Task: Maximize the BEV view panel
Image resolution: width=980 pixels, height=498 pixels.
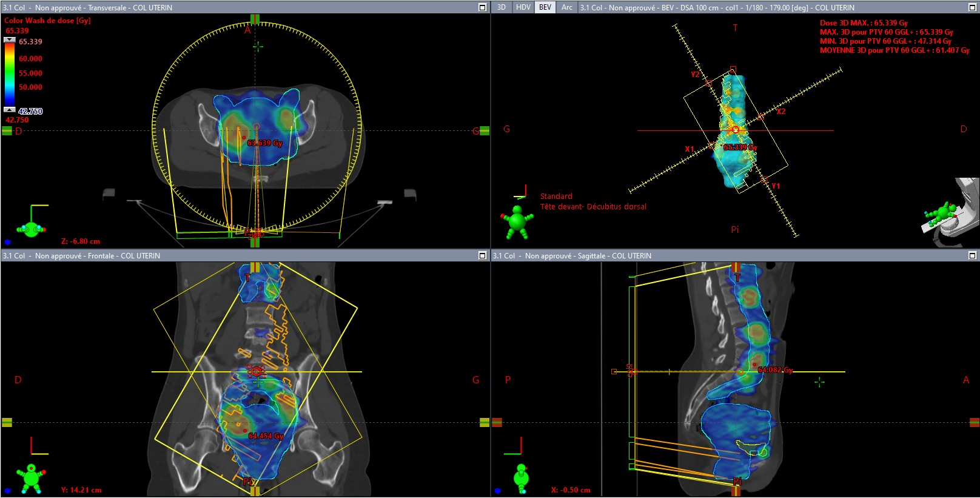Action: 973,7
